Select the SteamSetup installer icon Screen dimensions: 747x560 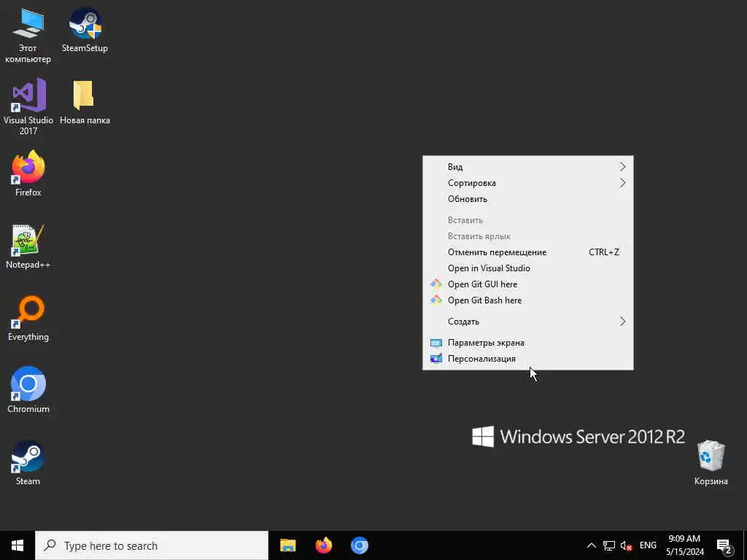pyautogui.click(x=85, y=30)
